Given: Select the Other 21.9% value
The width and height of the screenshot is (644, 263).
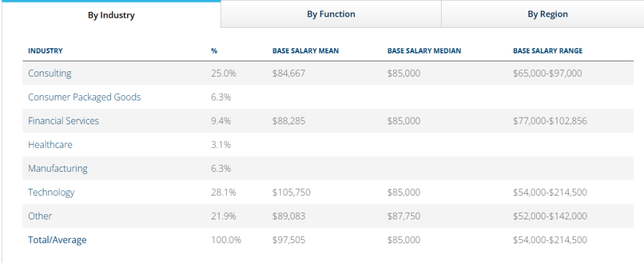Looking at the screenshot, I should pos(223,216).
